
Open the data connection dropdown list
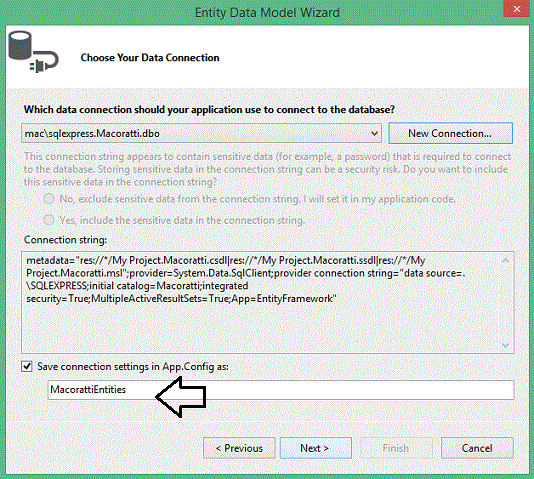(x=201, y=133)
